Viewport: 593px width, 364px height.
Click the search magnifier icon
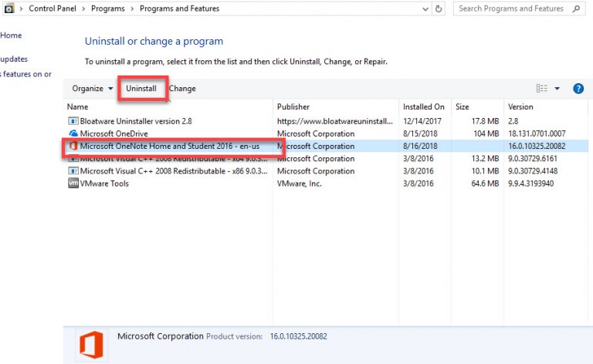click(576, 8)
